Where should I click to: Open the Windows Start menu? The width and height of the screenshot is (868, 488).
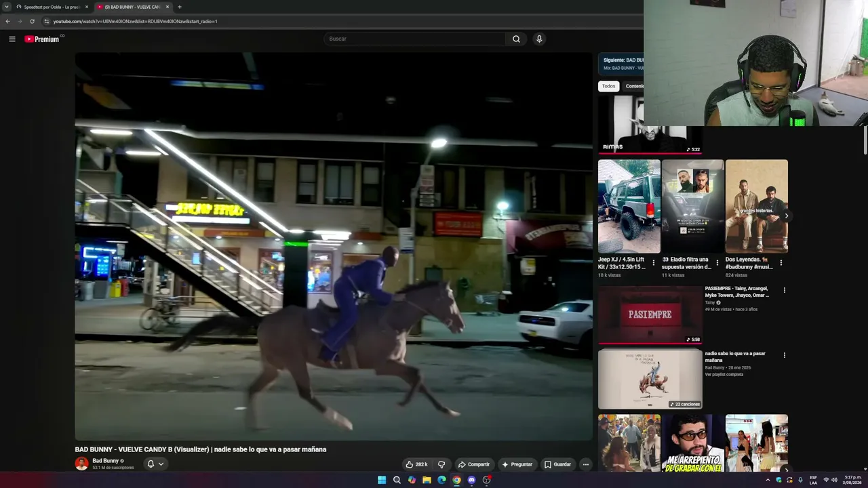382,480
